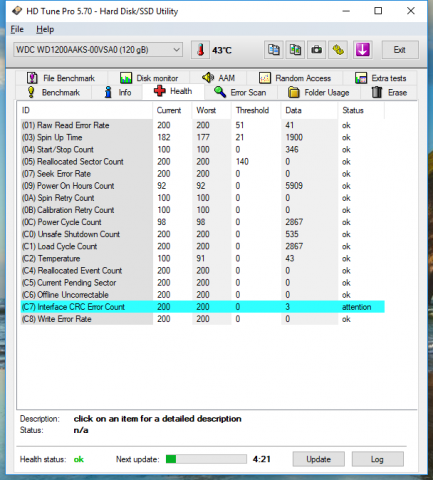Click the green health status 'ok'
Screen dimensions: 433x480
tap(79, 459)
